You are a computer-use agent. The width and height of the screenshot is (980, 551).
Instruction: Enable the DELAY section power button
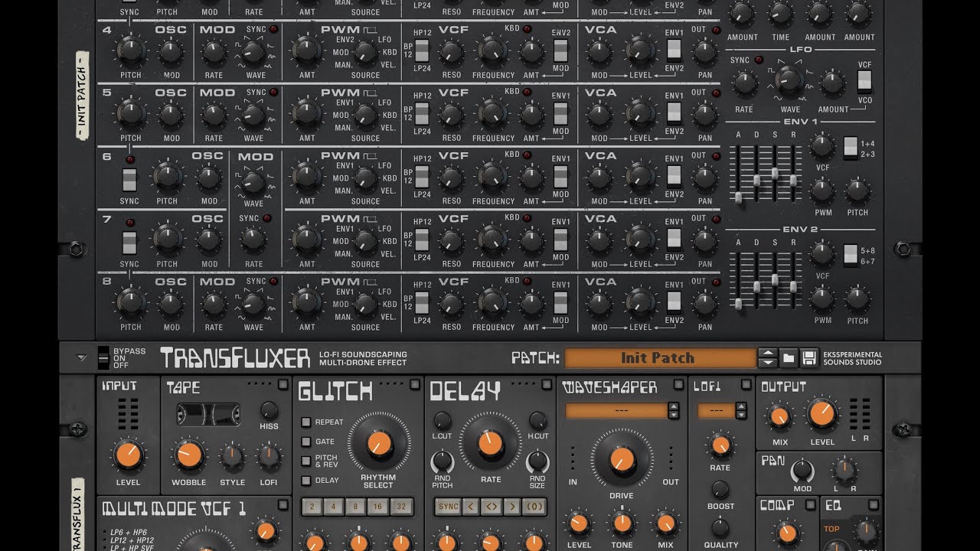pos(547,385)
